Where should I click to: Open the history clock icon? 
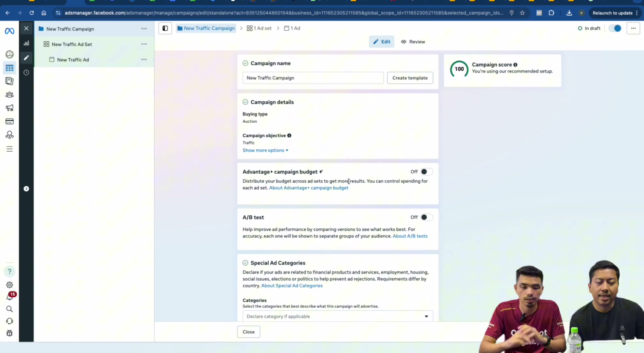point(27,73)
